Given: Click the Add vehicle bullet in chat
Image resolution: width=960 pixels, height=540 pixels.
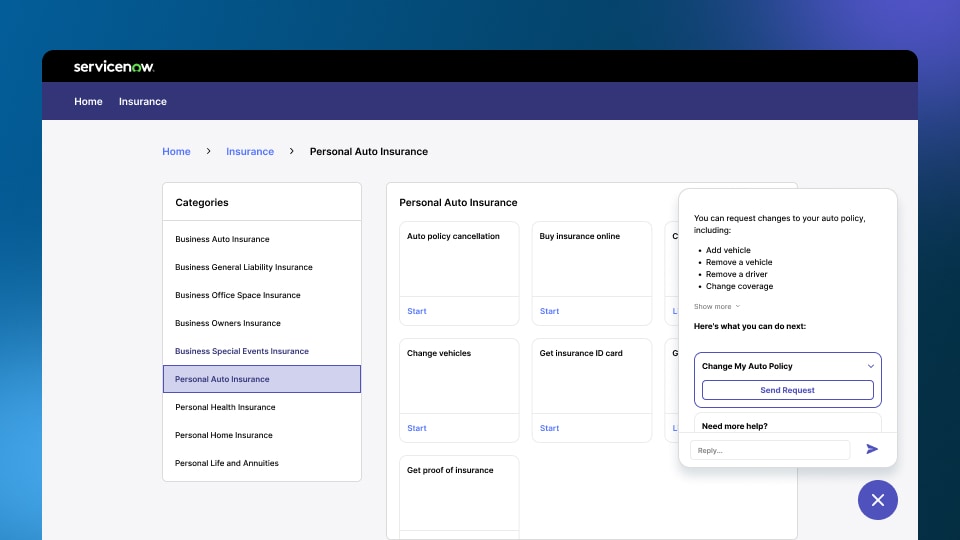Looking at the screenshot, I should point(728,250).
